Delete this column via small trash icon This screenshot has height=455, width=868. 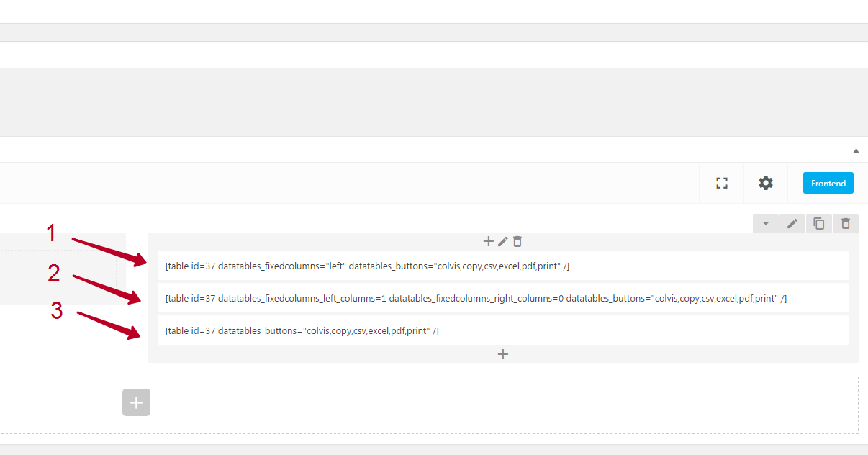517,241
